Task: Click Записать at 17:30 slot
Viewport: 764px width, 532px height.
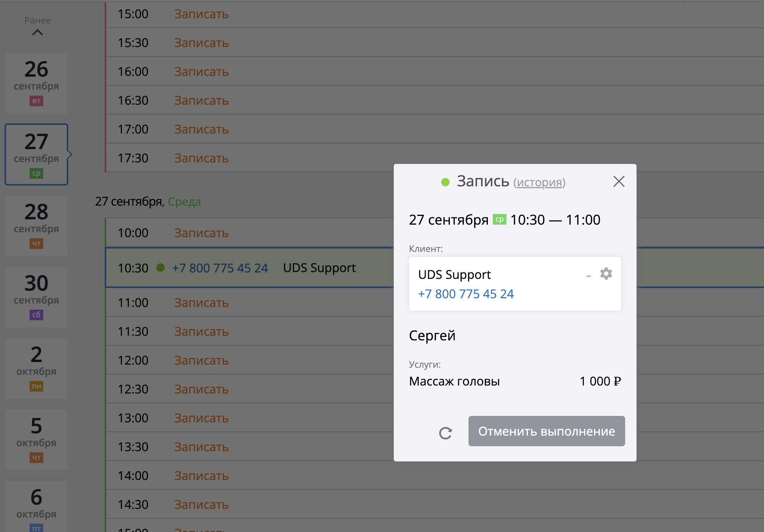Action: [201, 158]
